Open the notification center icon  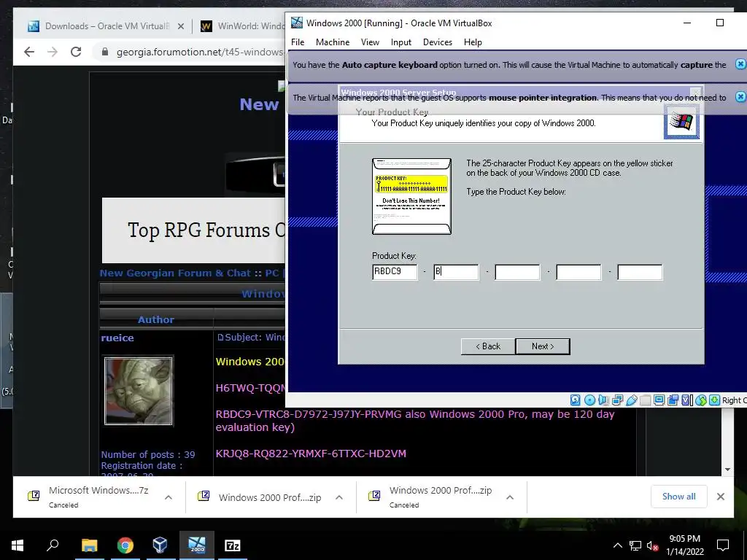point(723,545)
